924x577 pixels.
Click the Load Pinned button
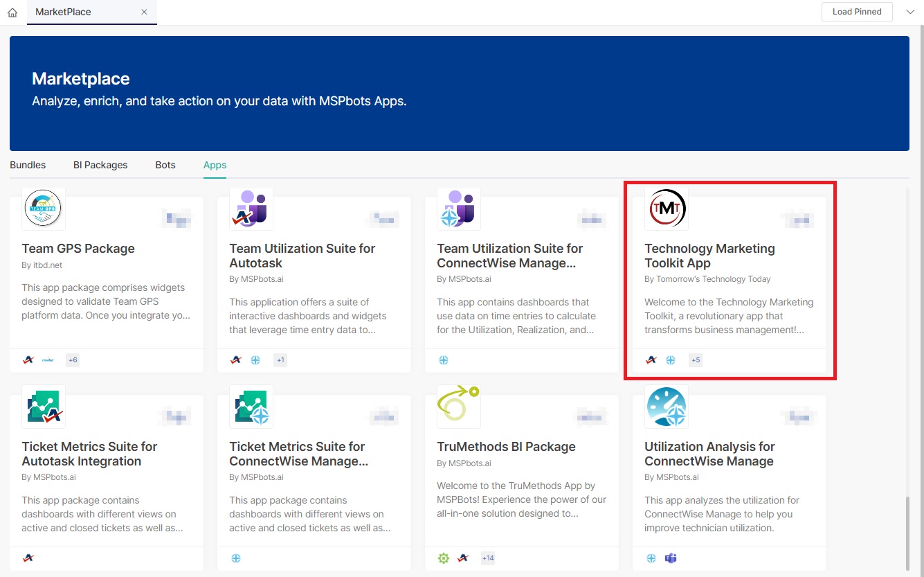point(857,12)
